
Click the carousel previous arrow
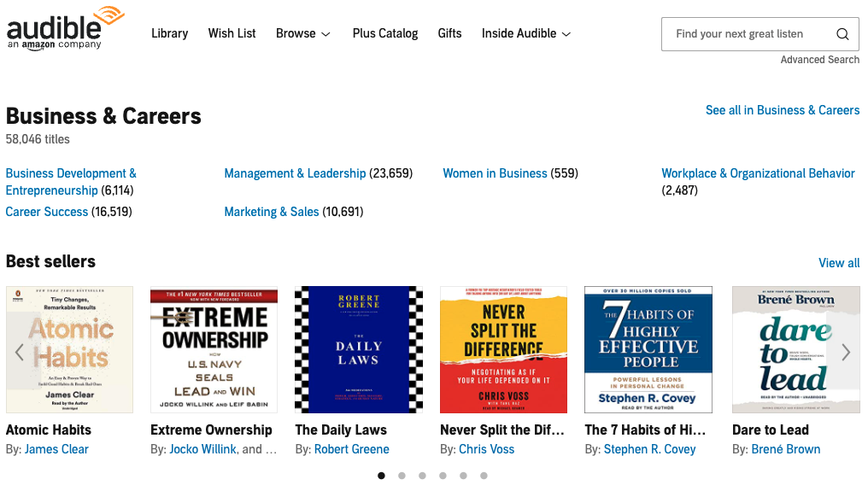tap(20, 352)
